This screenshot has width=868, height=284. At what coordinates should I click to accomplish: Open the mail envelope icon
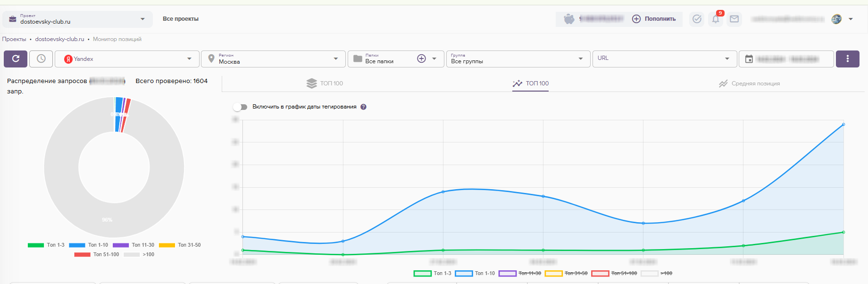[734, 19]
